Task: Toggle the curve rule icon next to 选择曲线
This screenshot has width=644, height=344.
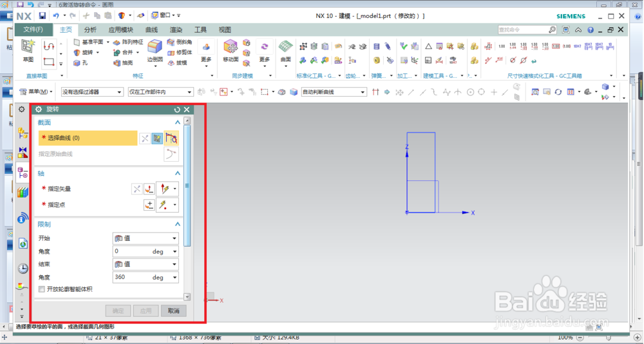Action: pos(171,139)
